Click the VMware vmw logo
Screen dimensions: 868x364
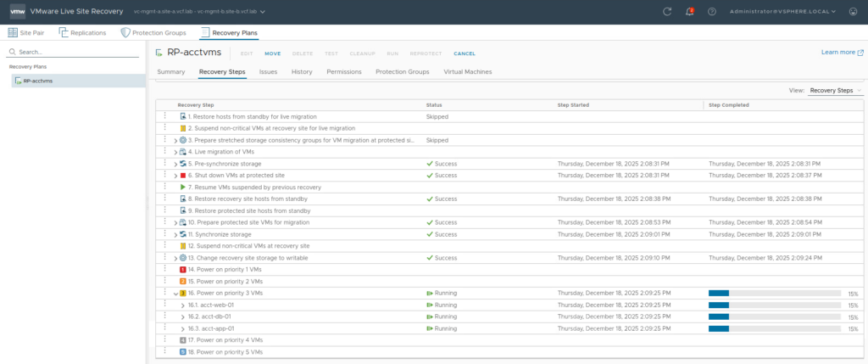click(16, 12)
